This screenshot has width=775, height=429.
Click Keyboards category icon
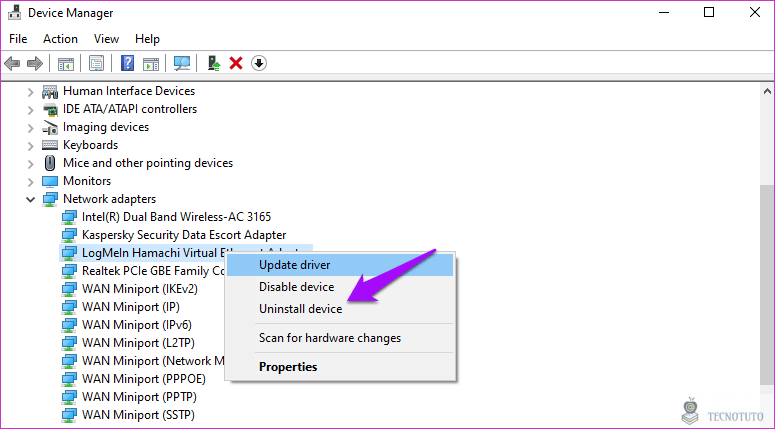point(50,145)
